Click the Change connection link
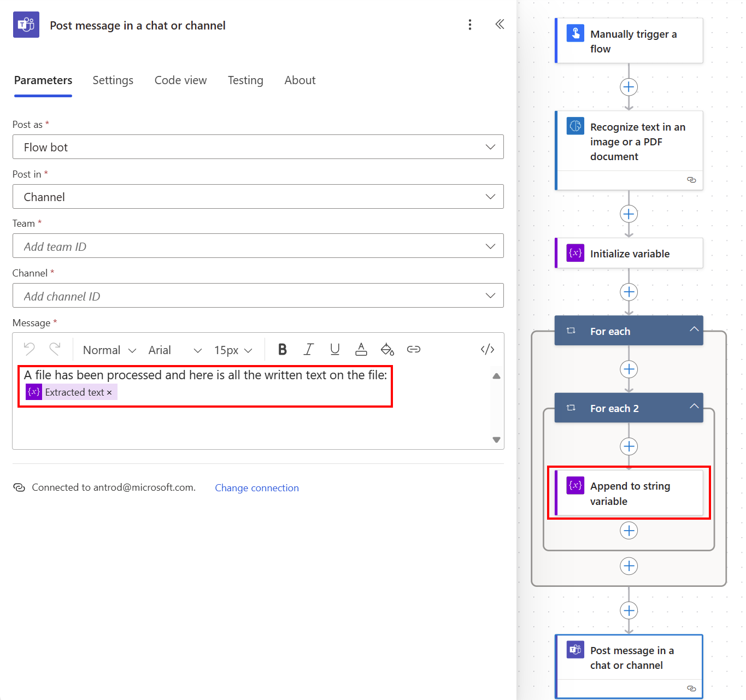Image resolution: width=746 pixels, height=700 pixels. point(257,487)
